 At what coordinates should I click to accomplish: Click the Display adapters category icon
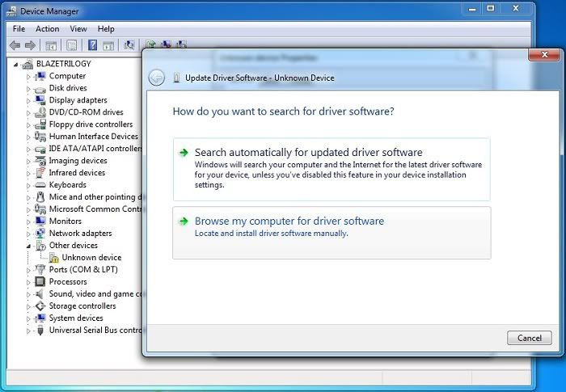[40, 100]
